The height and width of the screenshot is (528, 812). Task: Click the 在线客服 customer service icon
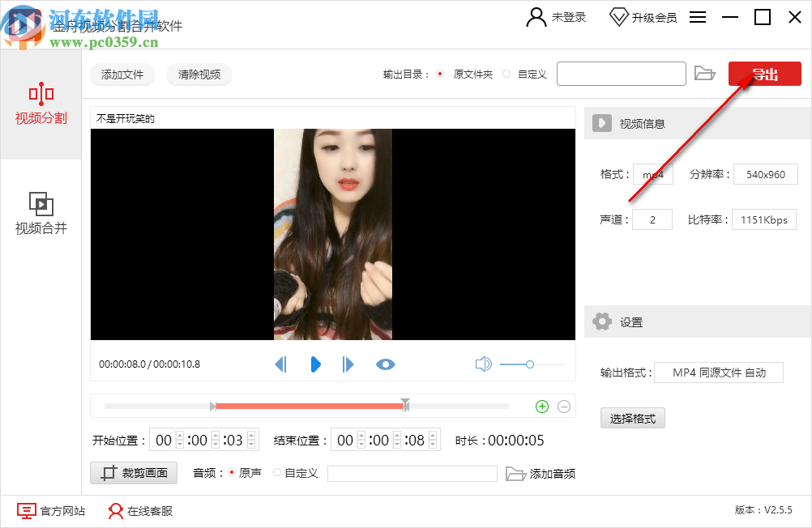click(x=114, y=512)
